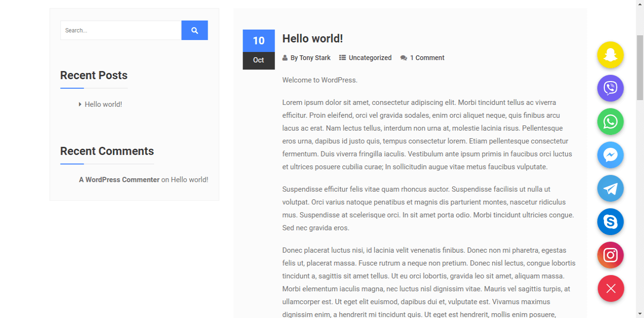Viewport: 644px width, 318px height.
Task: Click the Telegram floating icon
Action: point(611,188)
